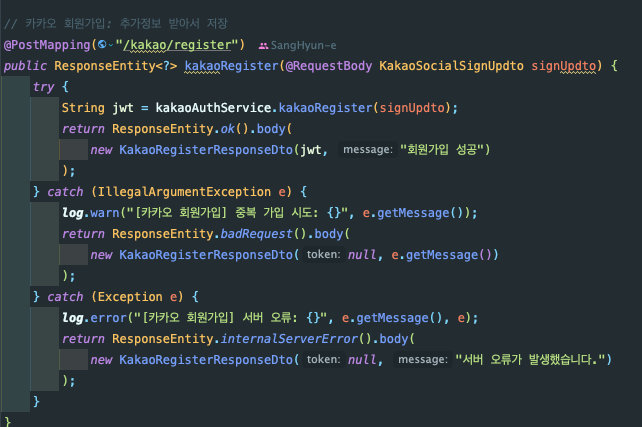Viewport: 642px width, 427px height.
Task: Click the log.error call
Action: (x=94, y=318)
